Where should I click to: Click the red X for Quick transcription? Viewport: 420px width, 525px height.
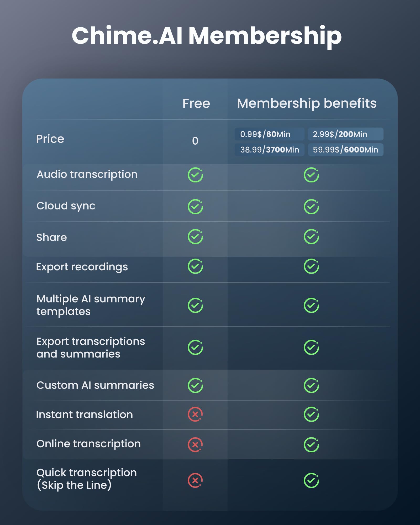click(195, 480)
